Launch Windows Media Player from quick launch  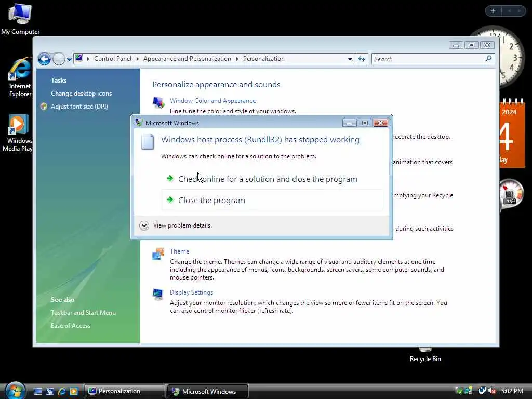(x=74, y=391)
